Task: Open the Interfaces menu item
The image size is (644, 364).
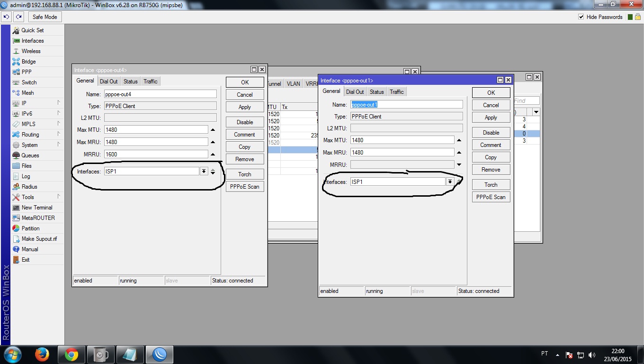Action: 32,41
